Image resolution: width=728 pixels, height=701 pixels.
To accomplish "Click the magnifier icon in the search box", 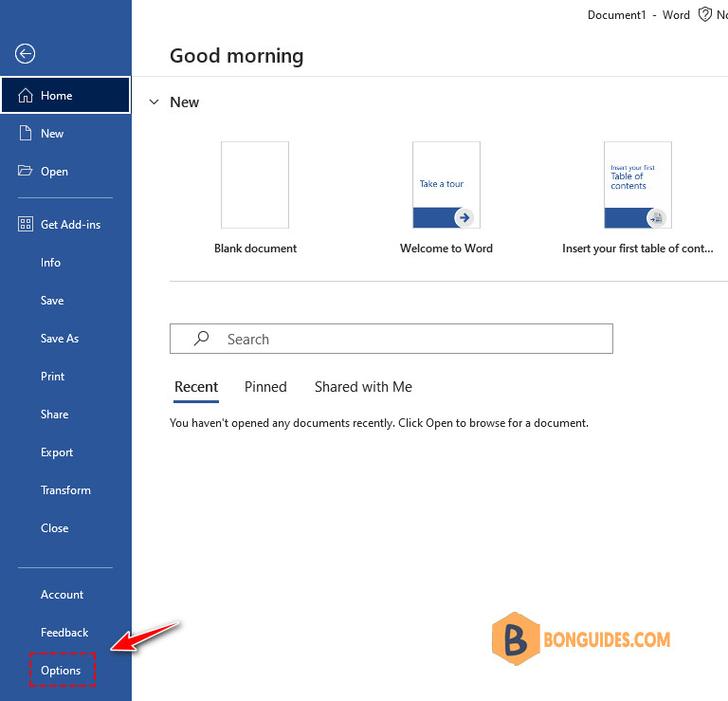I will point(202,339).
